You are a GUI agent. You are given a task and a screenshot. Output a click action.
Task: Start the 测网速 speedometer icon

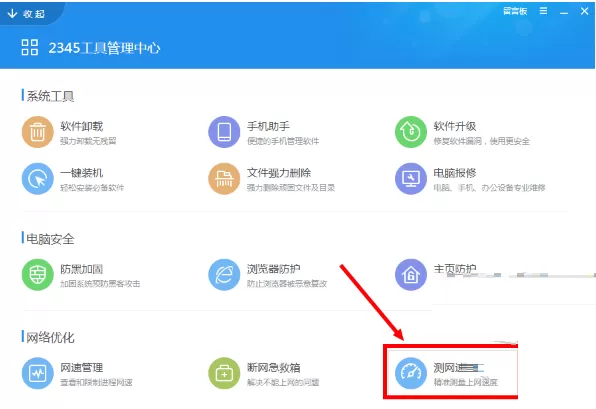(411, 373)
